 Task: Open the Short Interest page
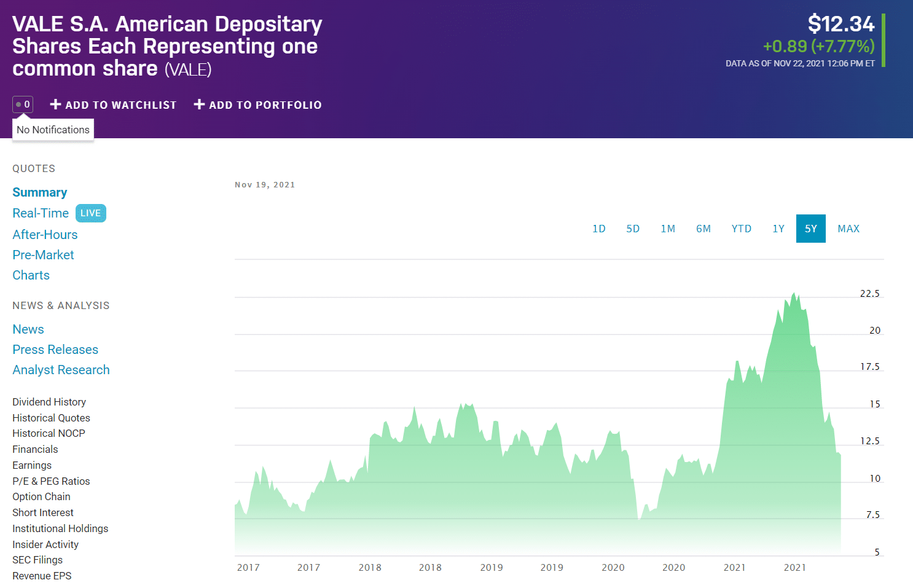coord(43,512)
